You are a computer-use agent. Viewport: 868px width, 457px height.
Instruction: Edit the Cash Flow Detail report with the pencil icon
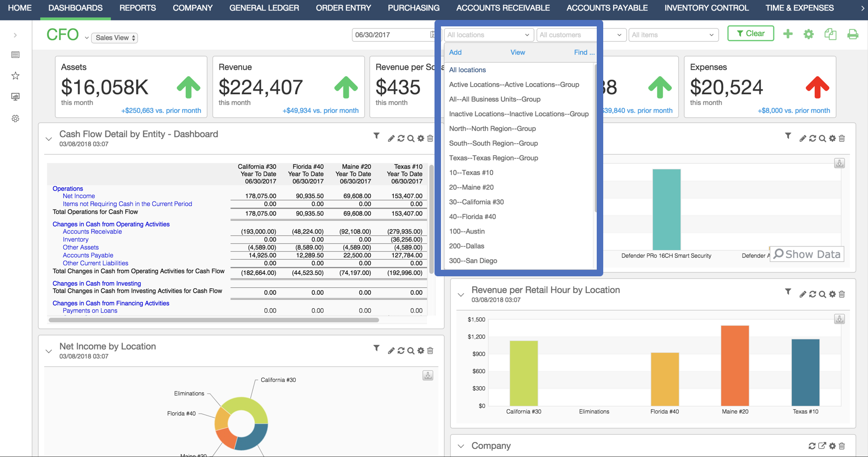point(391,138)
